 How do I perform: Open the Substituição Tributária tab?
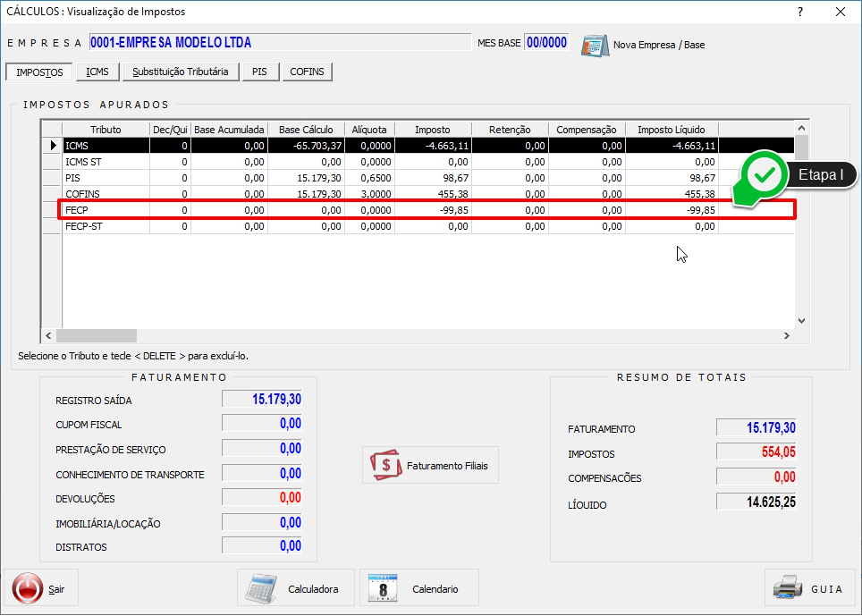coord(180,72)
